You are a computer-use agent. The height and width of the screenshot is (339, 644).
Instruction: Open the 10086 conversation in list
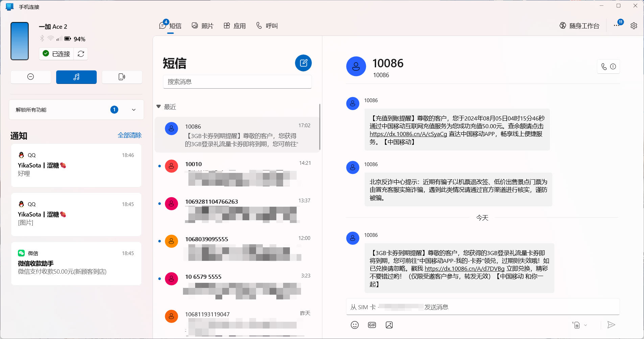(x=237, y=135)
